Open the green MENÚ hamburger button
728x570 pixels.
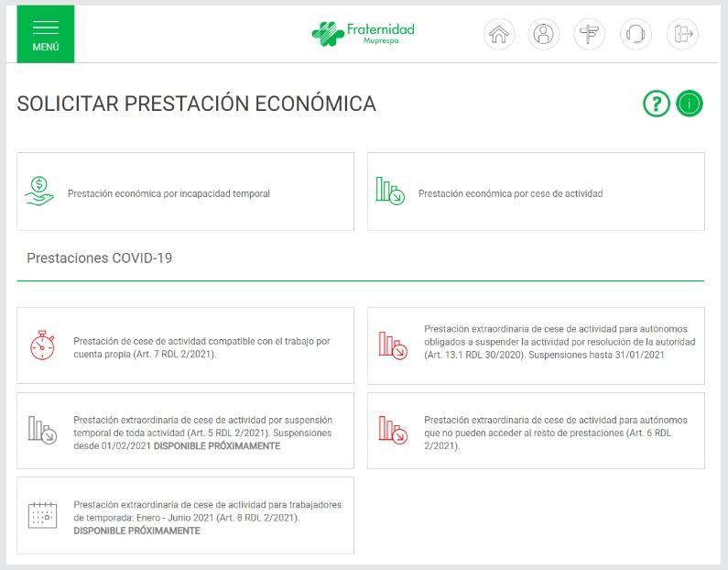(45, 34)
